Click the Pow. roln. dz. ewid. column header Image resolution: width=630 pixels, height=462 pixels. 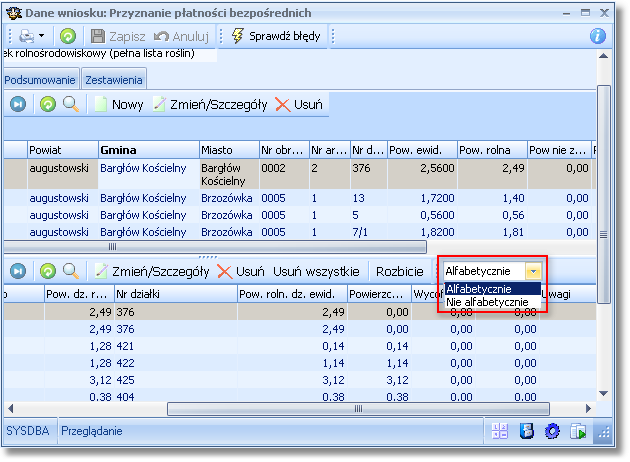292,294
